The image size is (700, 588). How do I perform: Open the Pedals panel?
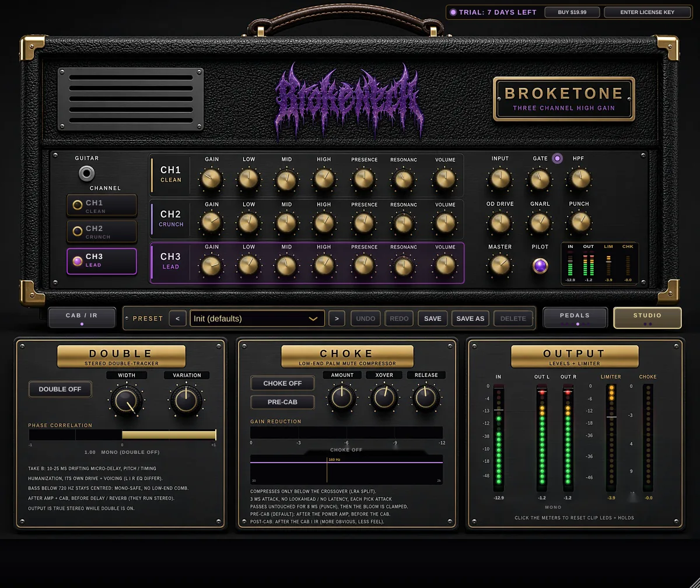coord(575,318)
